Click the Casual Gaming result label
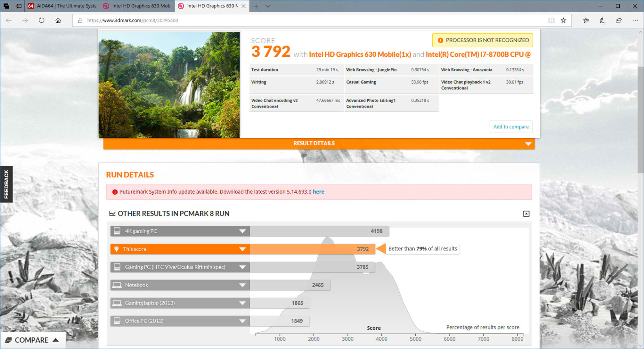This screenshot has height=349, width=644. 361,82
